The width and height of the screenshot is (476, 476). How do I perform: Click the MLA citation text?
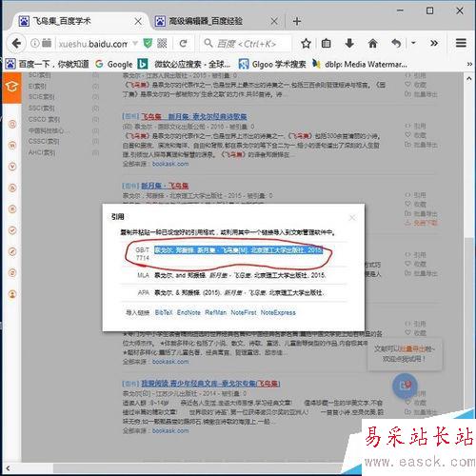tap(240, 275)
